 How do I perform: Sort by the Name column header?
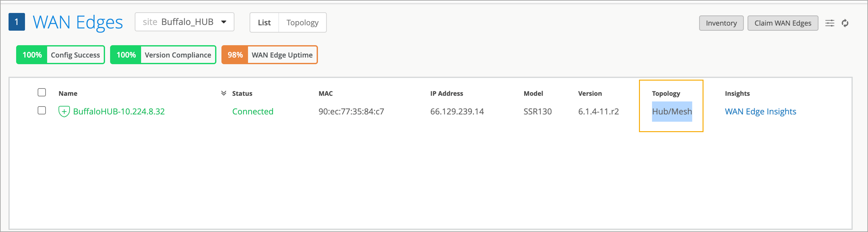pyautogui.click(x=68, y=93)
